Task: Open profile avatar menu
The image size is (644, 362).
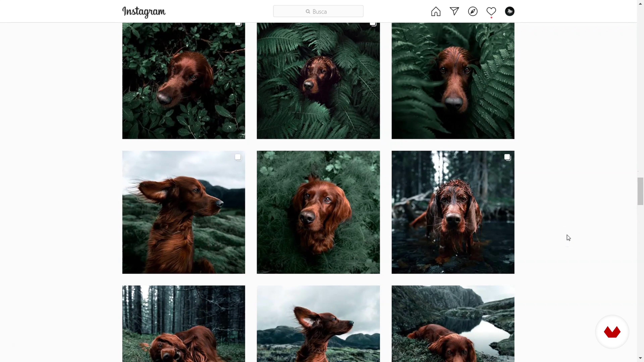Action: tap(510, 11)
